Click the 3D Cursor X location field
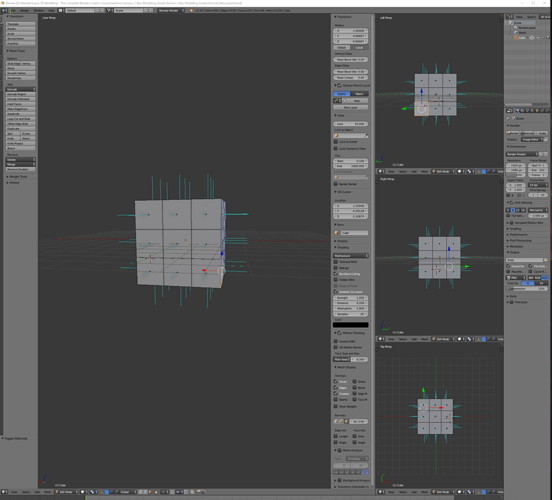 351,206
